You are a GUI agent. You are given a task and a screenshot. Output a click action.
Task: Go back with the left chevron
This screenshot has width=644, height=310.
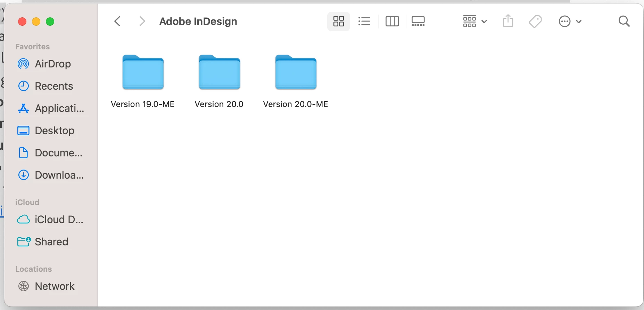coord(117,21)
